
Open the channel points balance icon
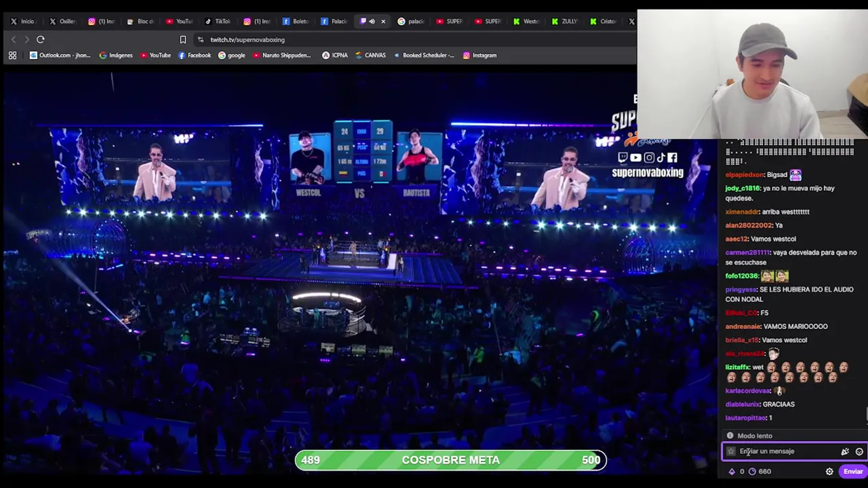pos(752,472)
